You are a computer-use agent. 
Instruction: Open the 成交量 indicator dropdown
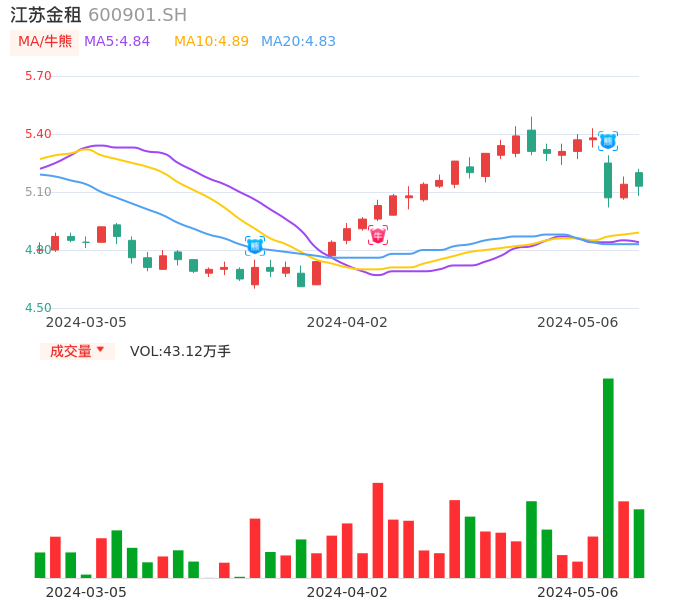click(x=71, y=351)
